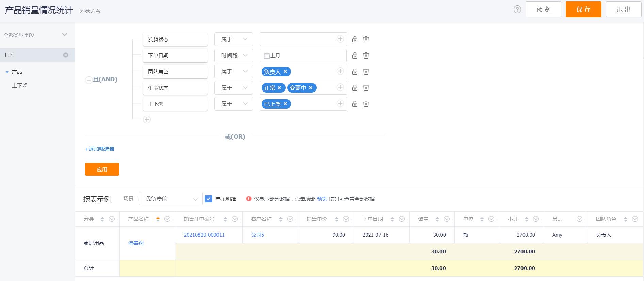Open 销售订单编号 column menu

coord(235,219)
